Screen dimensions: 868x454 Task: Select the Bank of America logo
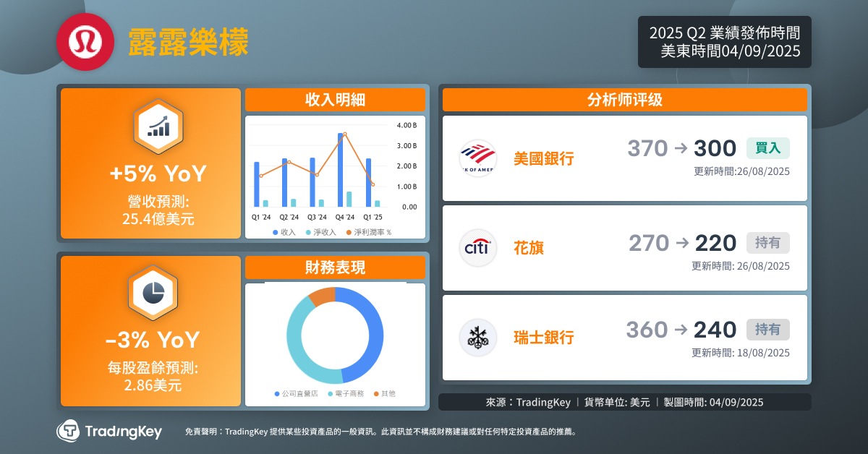pos(478,158)
